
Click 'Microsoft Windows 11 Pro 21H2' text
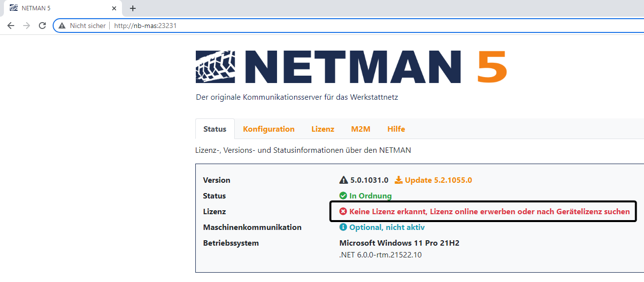coord(399,243)
